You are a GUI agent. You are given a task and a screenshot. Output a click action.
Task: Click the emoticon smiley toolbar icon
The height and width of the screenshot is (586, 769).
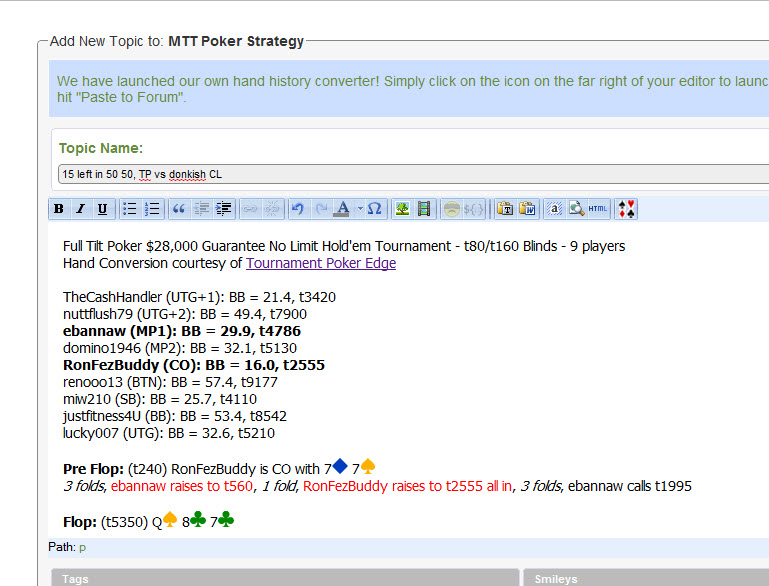[x=451, y=209]
